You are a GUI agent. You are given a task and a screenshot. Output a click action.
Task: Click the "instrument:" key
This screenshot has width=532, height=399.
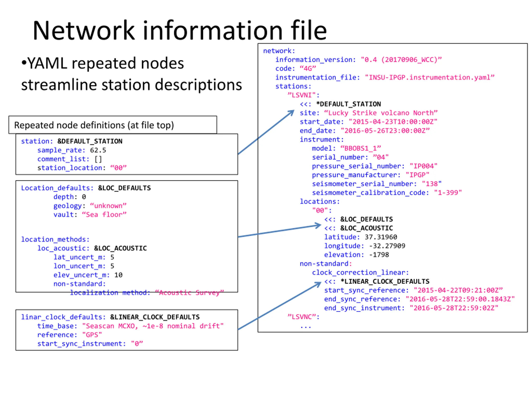coord(322,139)
